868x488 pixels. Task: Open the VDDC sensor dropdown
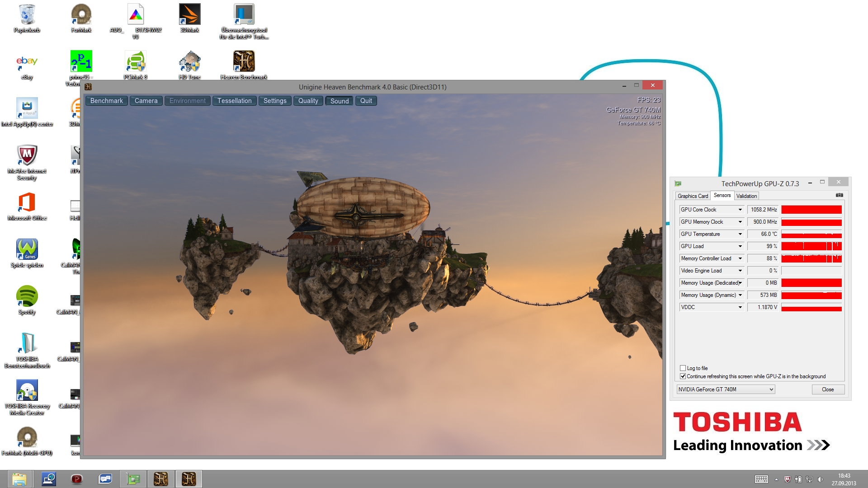pos(740,307)
